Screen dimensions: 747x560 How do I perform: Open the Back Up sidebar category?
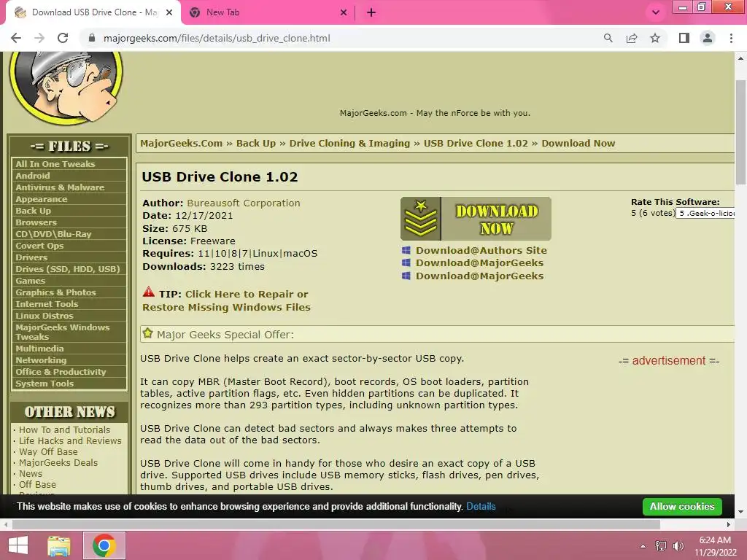click(x=33, y=211)
